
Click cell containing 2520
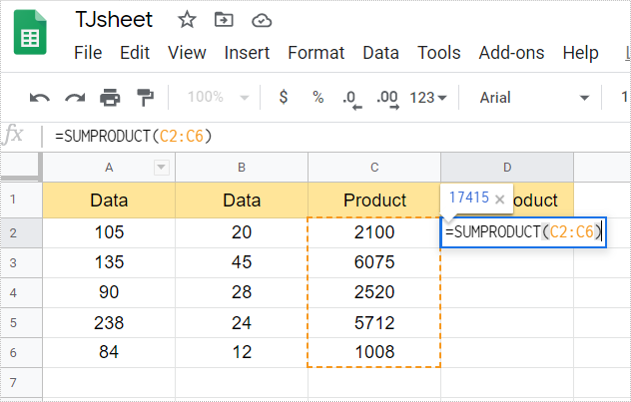click(374, 293)
